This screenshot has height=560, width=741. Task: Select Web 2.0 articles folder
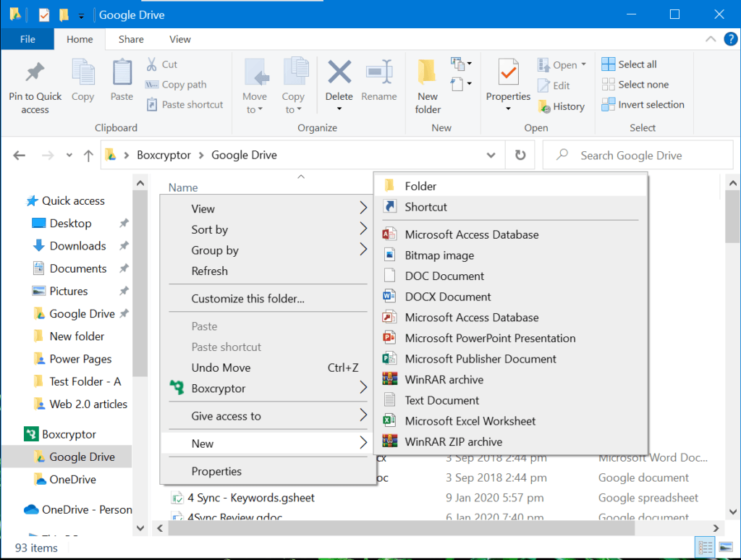[88, 404]
